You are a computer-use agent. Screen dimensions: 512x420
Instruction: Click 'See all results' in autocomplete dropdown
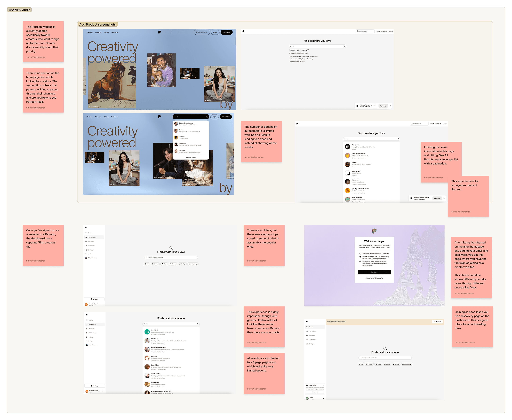(x=191, y=157)
